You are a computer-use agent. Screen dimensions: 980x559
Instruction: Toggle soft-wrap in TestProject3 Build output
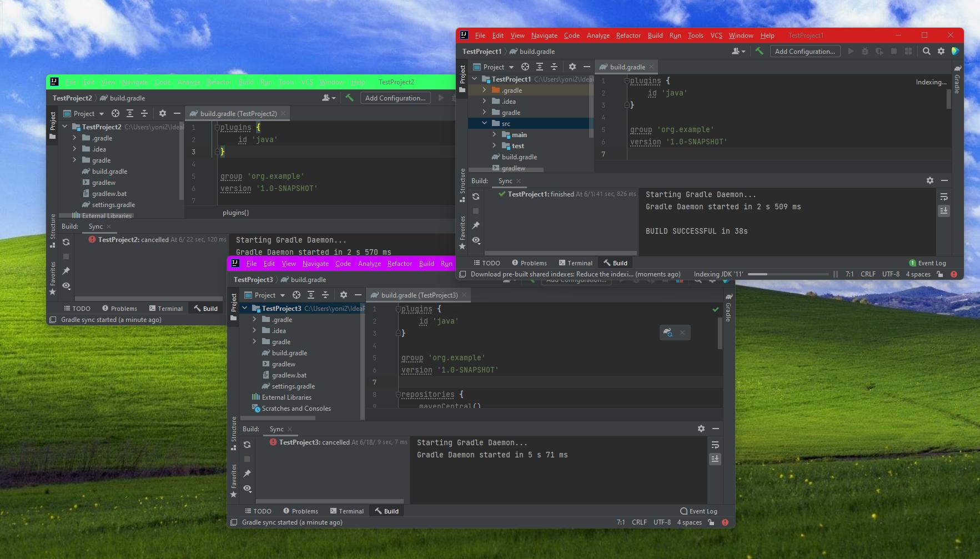point(715,445)
